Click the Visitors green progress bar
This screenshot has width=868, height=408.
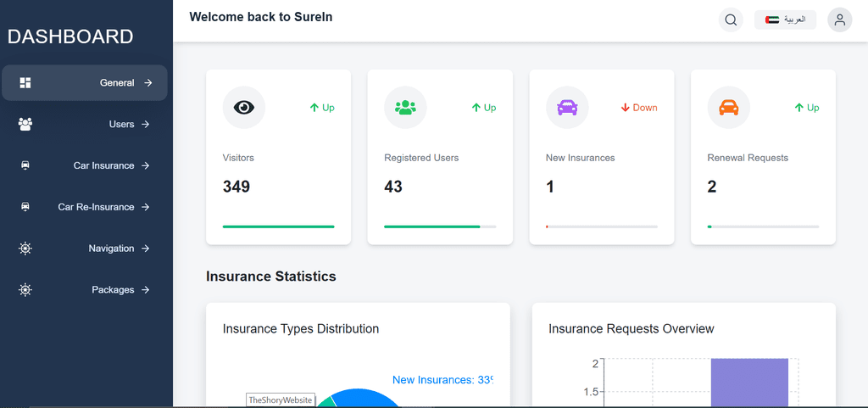tap(278, 226)
